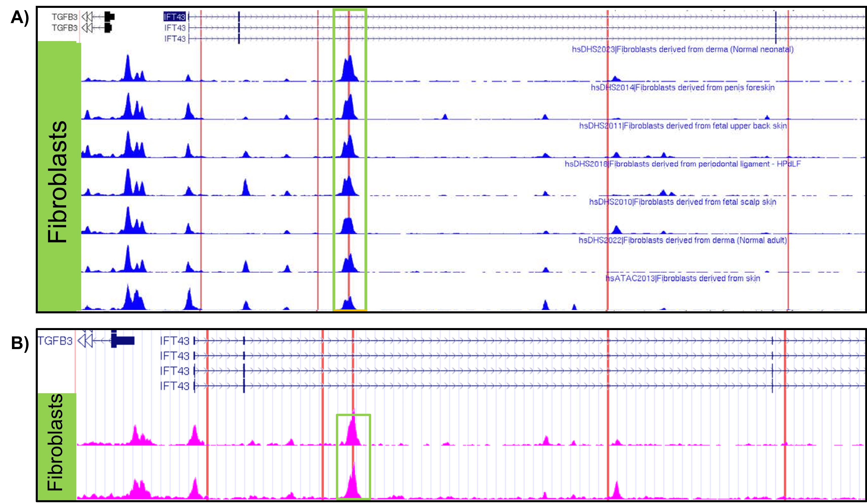
Task: Click the highlighted IFT43 label in panel A
Action: pyautogui.click(x=175, y=16)
